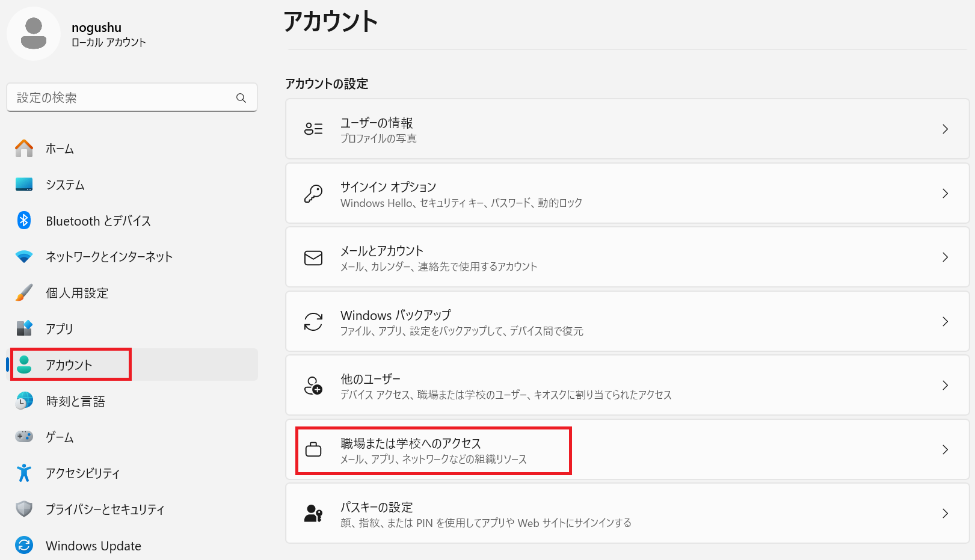Screen dimensions: 975x560
Task: Open アクセシビリティ category
Action: 132,473
